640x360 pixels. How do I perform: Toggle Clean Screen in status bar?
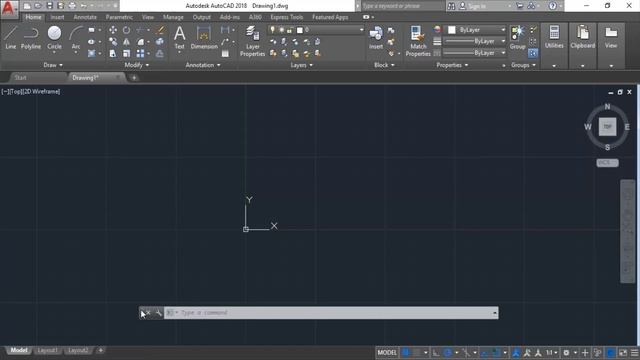[x=623, y=353]
